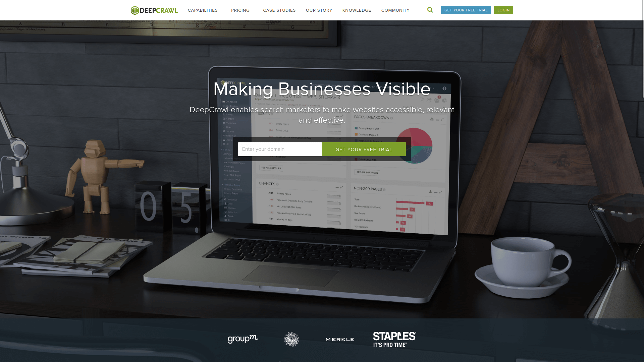Image resolution: width=644 pixels, height=362 pixels.
Task: Expand the CAPABILITIES navigation dropdown
Action: [x=203, y=10]
